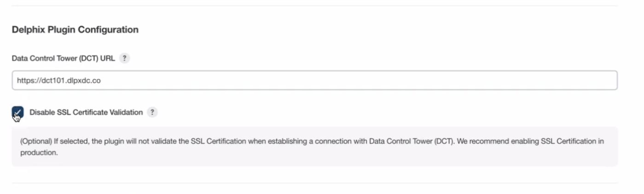Click the https://dct101.dlpxdc.co URL text

59,80
